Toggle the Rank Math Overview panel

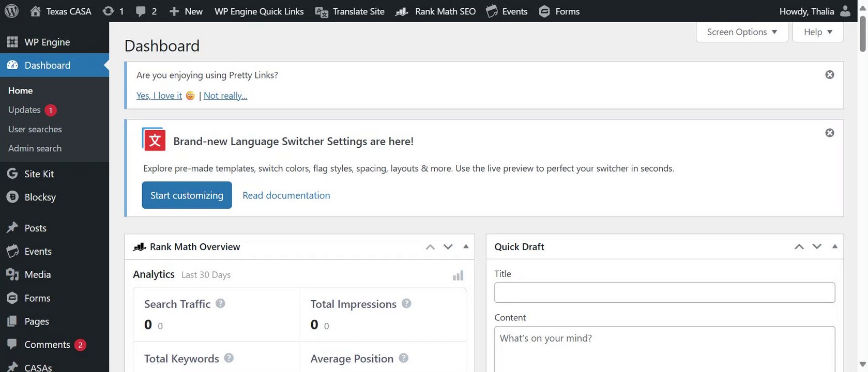[x=466, y=246]
